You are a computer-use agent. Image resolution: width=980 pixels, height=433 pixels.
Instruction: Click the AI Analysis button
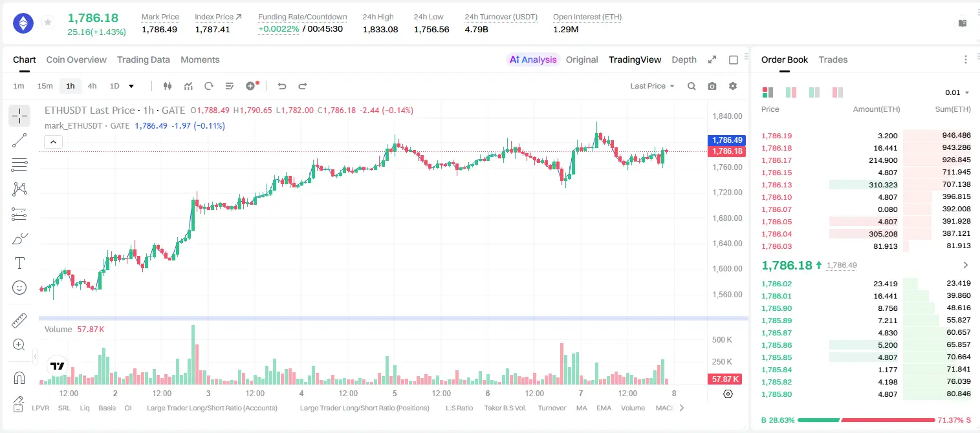[x=533, y=59]
